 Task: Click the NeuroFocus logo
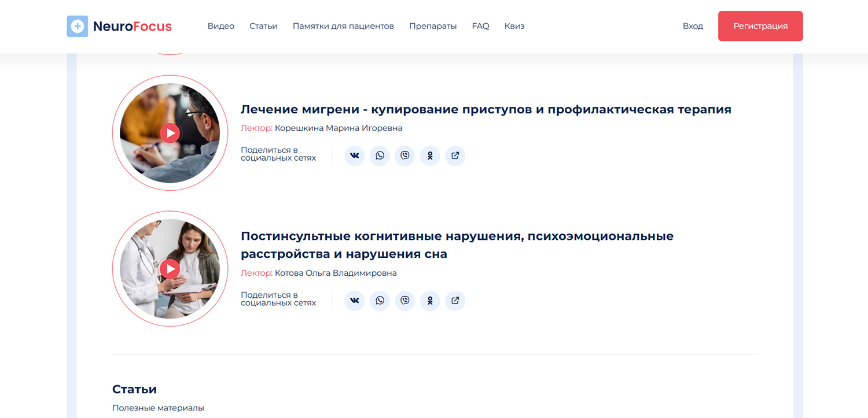(119, 26)
